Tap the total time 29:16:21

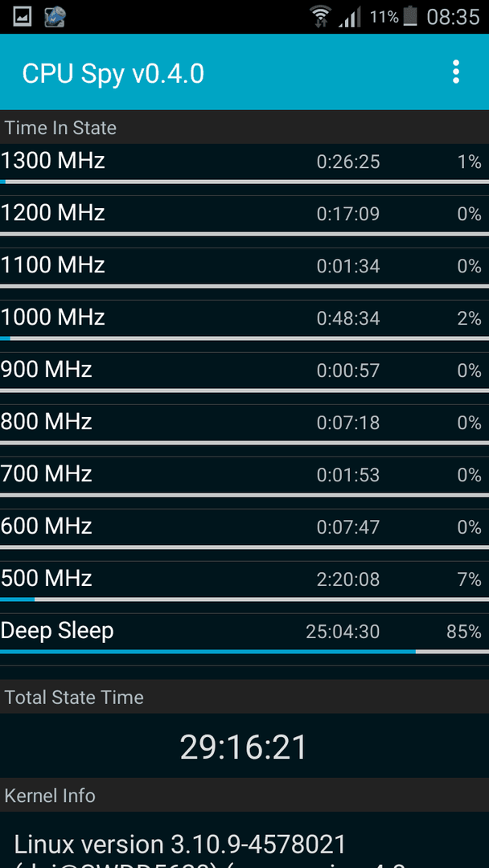pos(244,747)
